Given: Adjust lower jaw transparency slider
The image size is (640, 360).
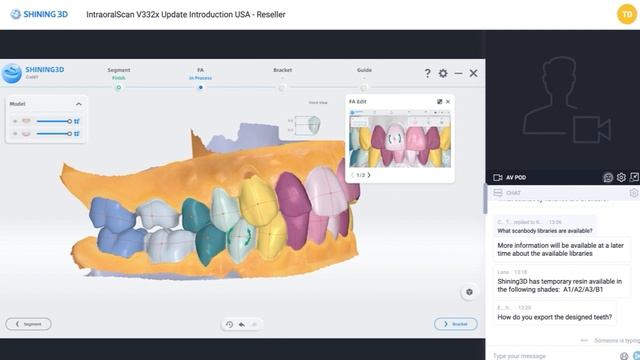Looking at the screenshot, I should 54,133.
